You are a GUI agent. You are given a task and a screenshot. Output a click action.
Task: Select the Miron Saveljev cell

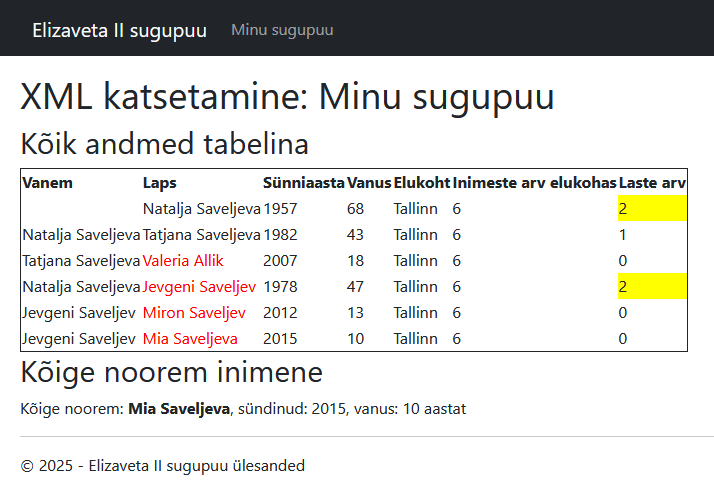[194, 313]
